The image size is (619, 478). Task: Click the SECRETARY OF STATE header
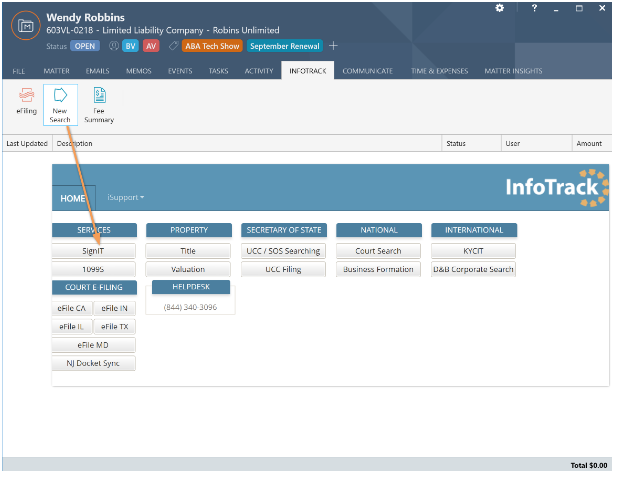point(284,230)
